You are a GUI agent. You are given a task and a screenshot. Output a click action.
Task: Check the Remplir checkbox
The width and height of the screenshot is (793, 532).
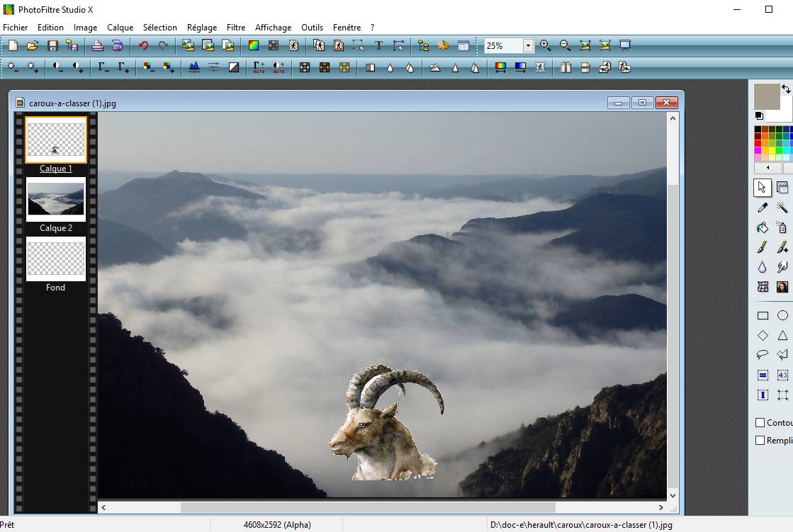tap(760, 440)
